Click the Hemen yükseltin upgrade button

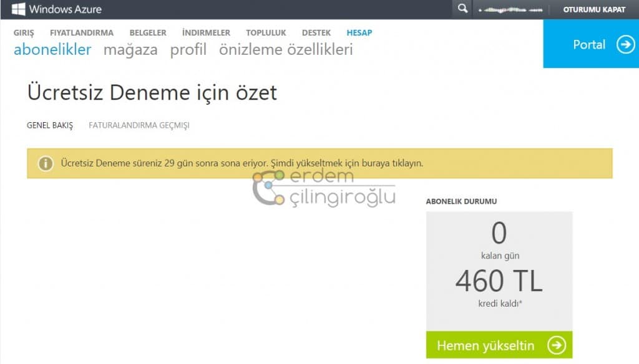(499, 345)
